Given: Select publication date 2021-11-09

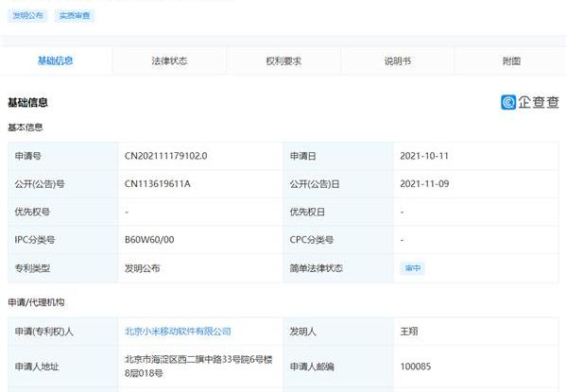Looking at the screenshot, I should tap(424, 184).
